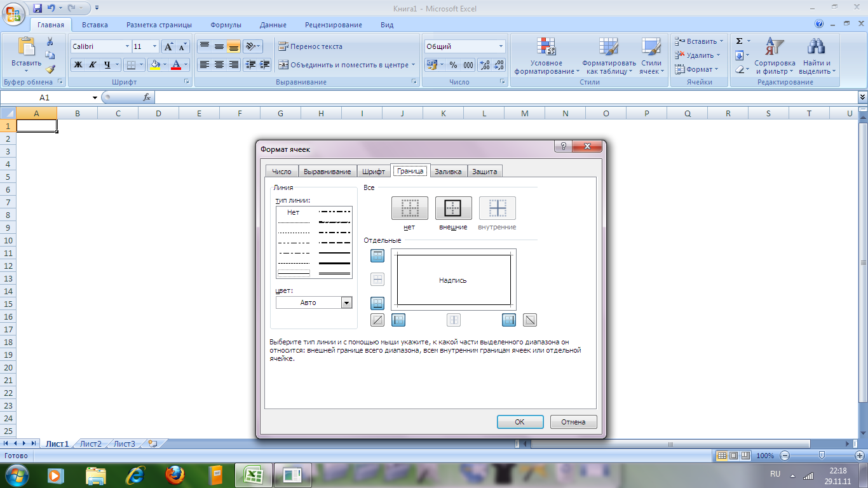Click the Percent style icon
The height and width of the screenshot is (488, 868).
pyautogui.click(x=453, y=65)
